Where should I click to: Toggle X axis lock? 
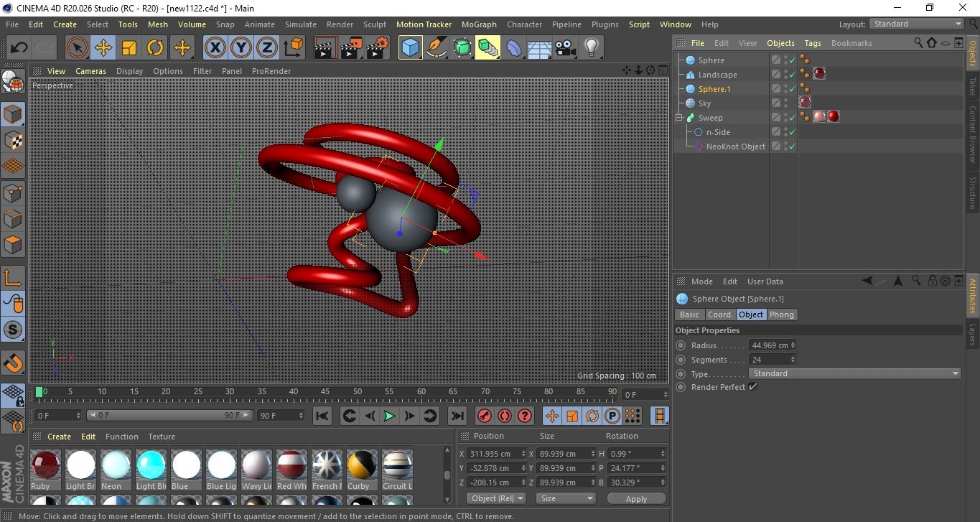[x=215, y=48]
